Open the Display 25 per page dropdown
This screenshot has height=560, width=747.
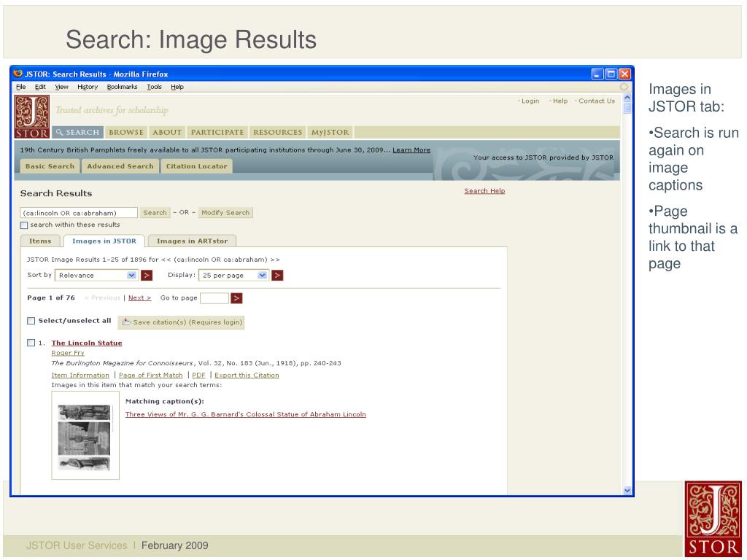[x=233, y=275]
